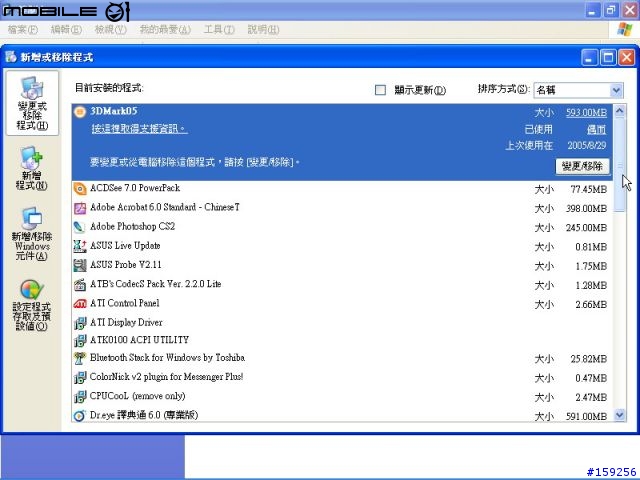Click the 593.00MB size link

point(586,113)
